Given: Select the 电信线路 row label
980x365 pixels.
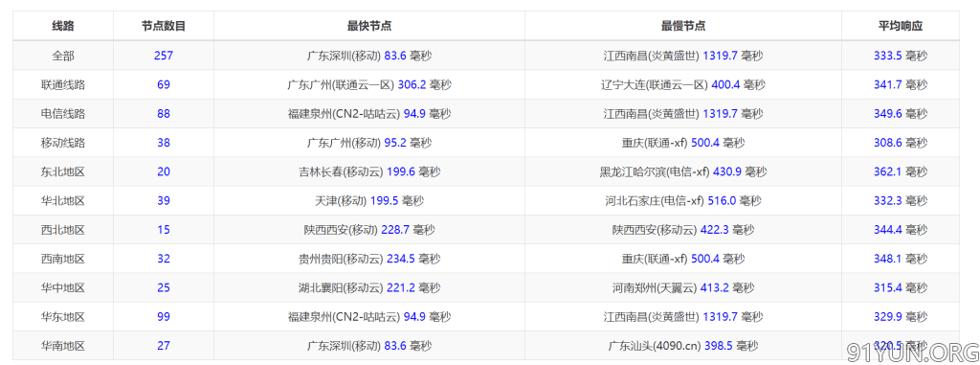Looking at the screenshot, I should pyautogui.click(x=63, y=114).
